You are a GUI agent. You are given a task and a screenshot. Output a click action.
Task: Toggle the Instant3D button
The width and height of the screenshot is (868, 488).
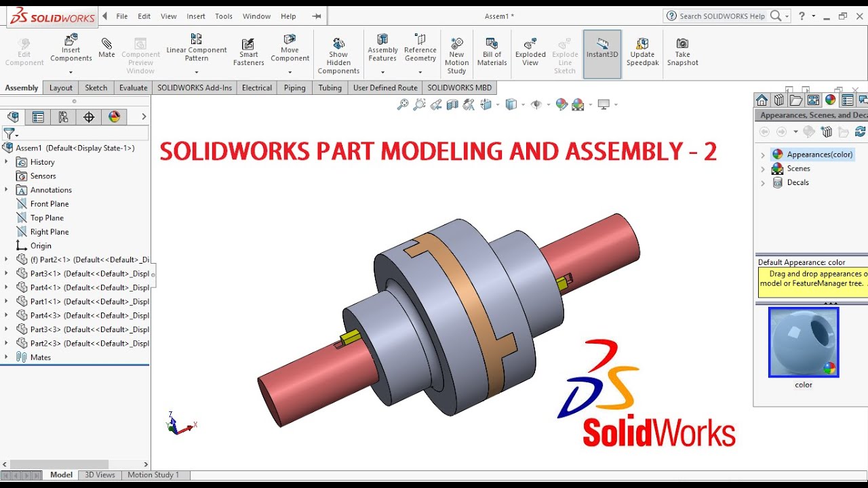(602, 54)
